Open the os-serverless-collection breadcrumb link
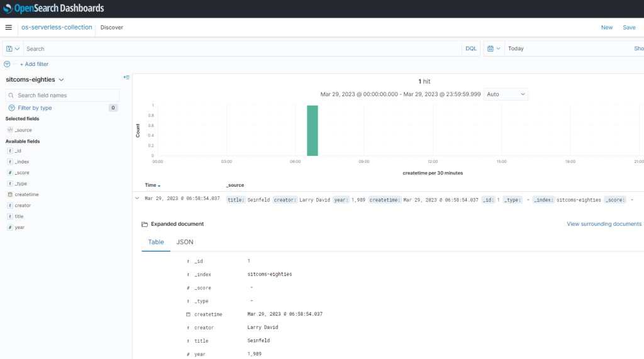 point(57,27)
